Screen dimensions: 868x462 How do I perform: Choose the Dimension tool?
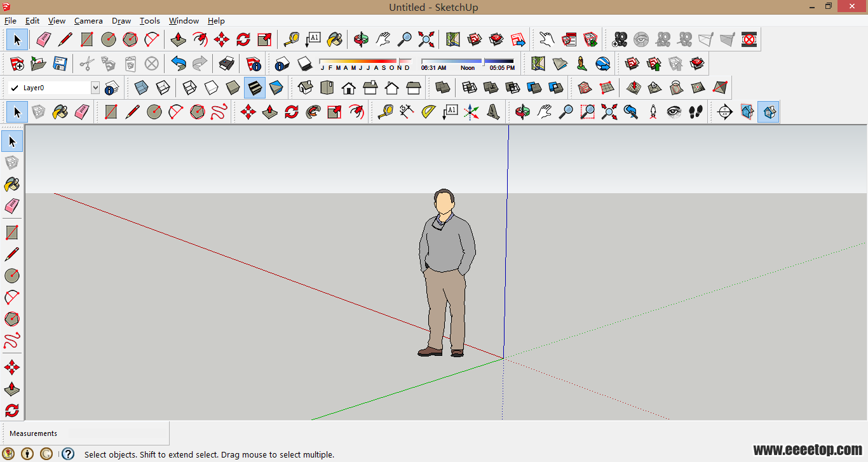coord(407,112)
